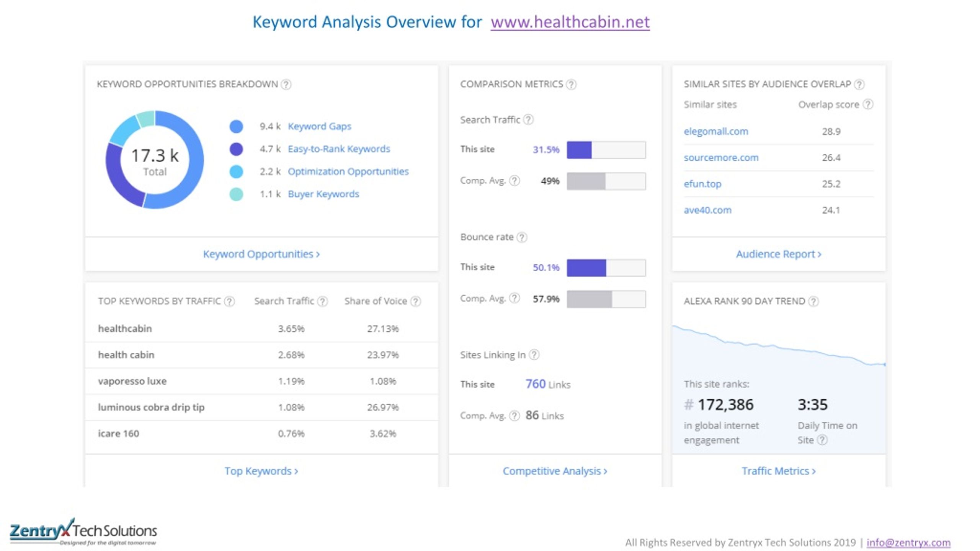
Task: Click Comp. Avg. bounce rate bar 57.9%
Action: pyautogui.click(x=606, y=299)
